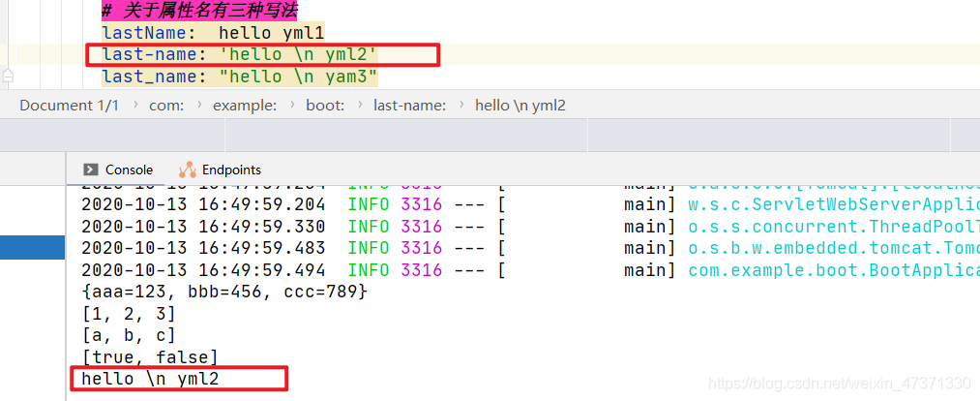The height and width of the screenshot is (401, 980).
Task: Click com.example.boot.BootApplica logger name
Action: click(834, 270)
